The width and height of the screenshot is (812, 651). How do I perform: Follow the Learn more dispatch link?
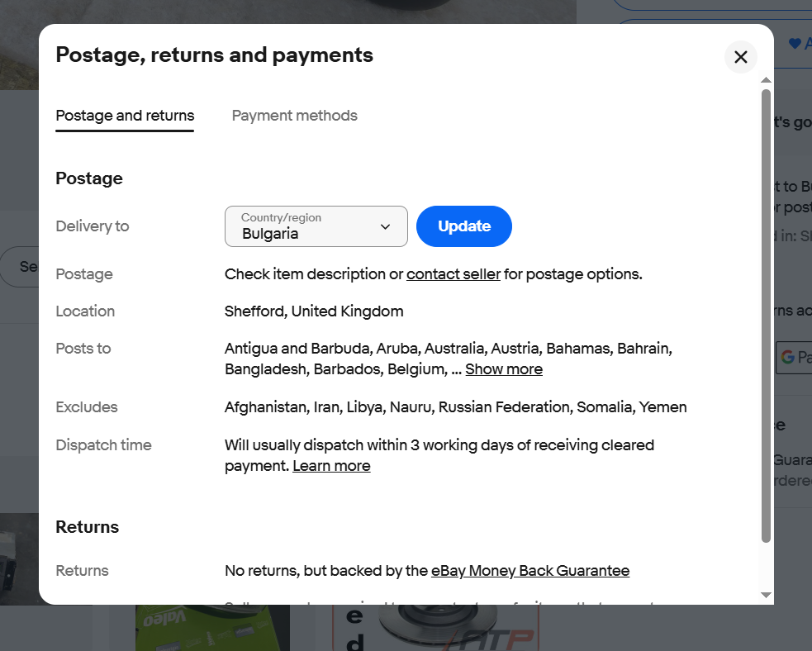(331, 466)
